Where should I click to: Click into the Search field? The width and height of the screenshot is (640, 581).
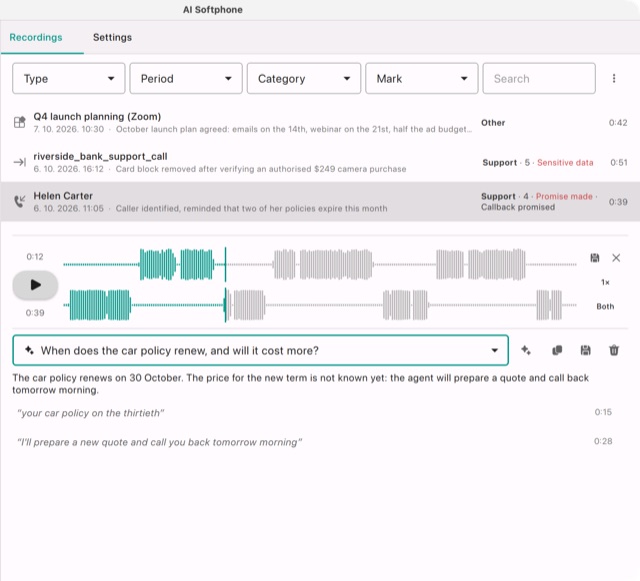click(x=539, y=78)
